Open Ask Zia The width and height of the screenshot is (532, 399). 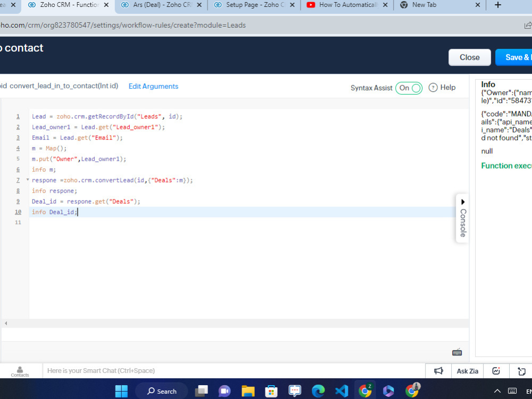(467, 371)
